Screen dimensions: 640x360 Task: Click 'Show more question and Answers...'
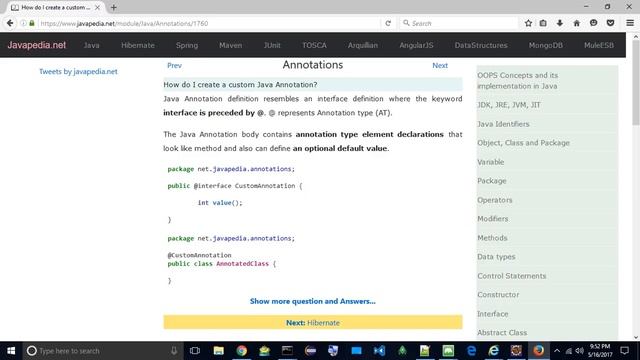click(313, 301)
